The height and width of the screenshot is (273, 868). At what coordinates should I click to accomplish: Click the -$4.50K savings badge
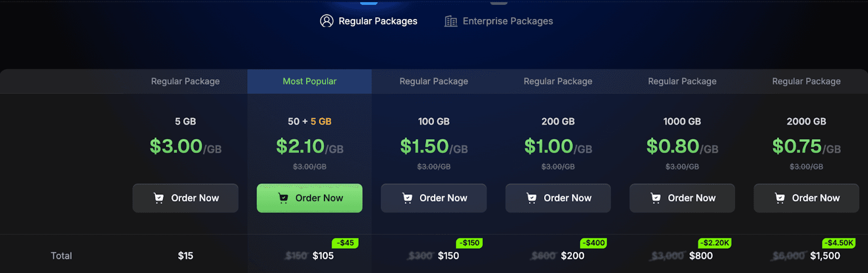click(x=839, y=243)
